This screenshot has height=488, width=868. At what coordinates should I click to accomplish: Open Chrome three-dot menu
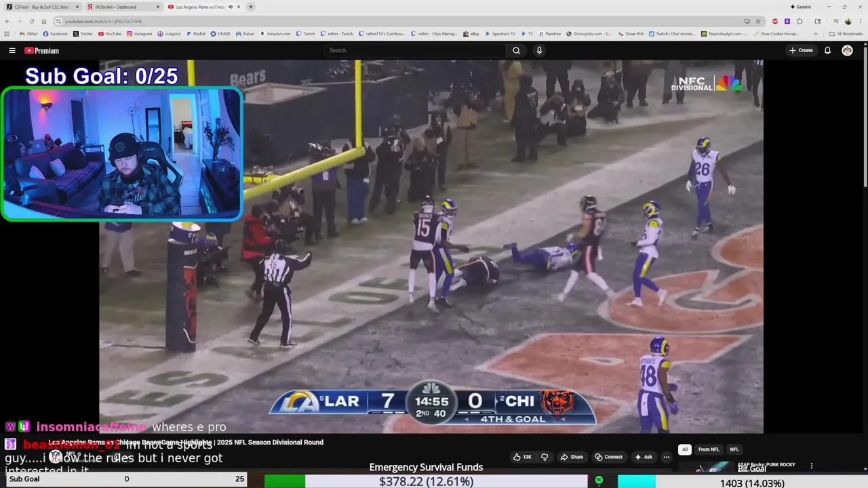click(x=860, y=21)
